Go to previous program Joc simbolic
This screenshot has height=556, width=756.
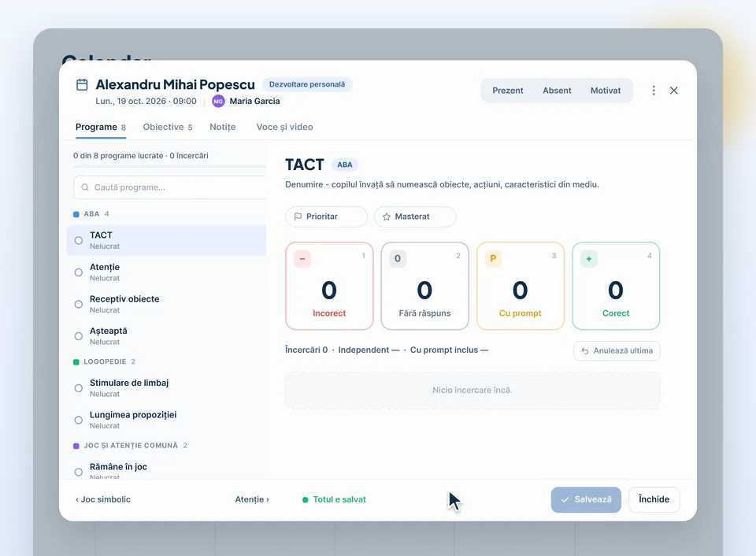(103, 499)
